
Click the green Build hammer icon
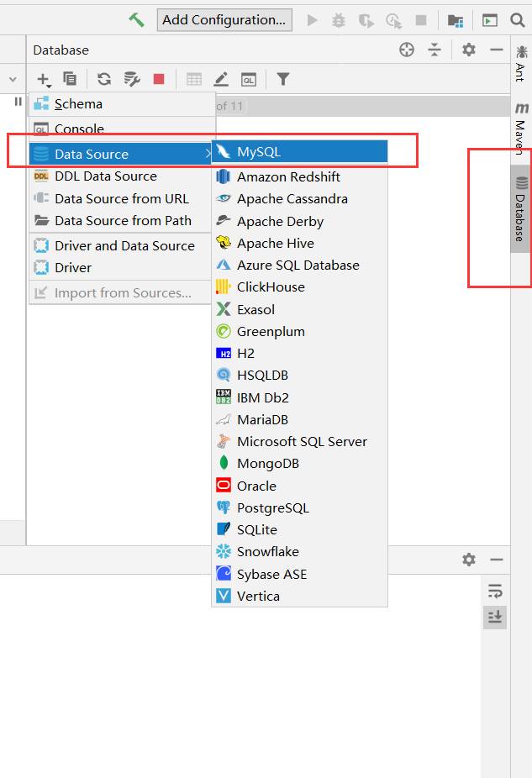pyautogui.click(x=136, y=20)
